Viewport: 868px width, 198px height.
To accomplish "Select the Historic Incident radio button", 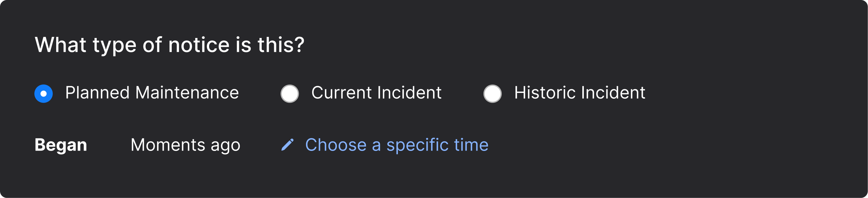I will click(x=492, y=93).
